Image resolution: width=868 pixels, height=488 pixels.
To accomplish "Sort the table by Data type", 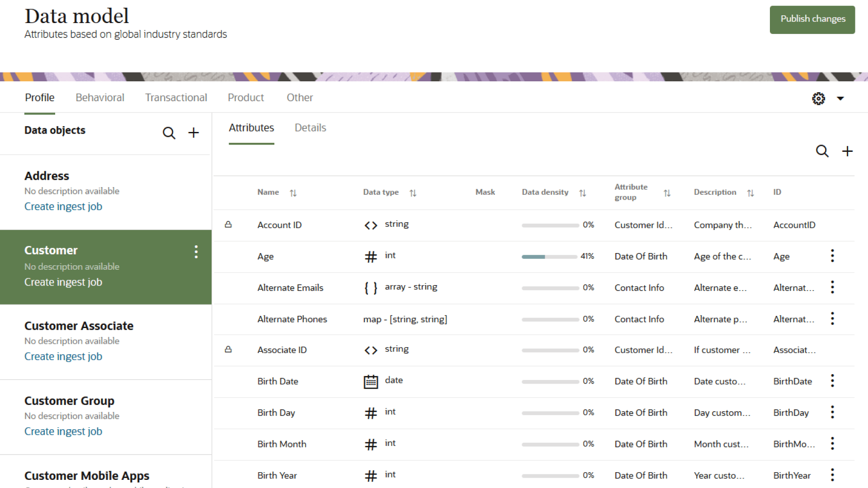I will pyautogui.click(x=413, y=193).
